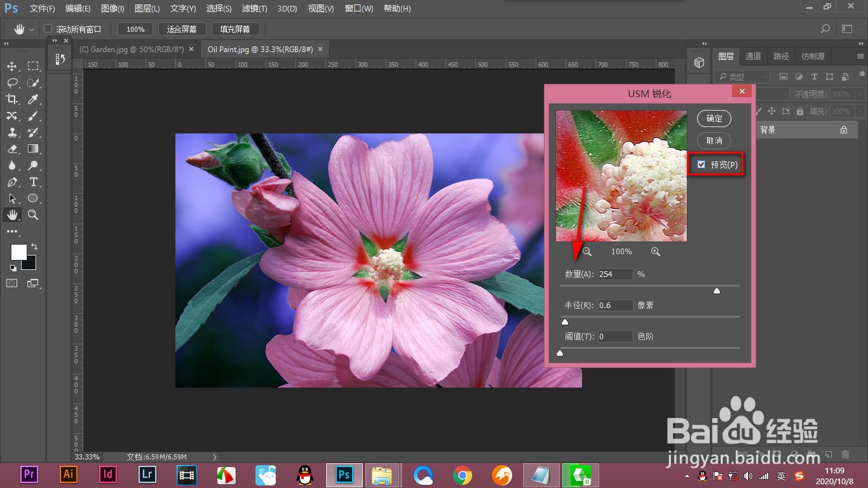
Task: Swap foreground and background colors icon
Action: (x=34, y=246)
